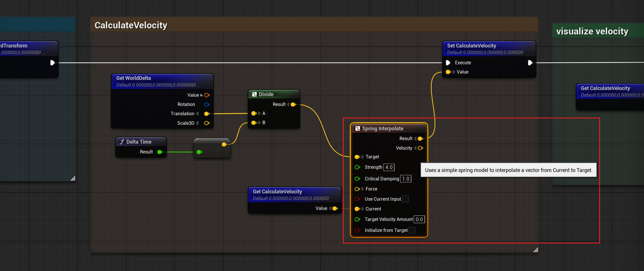
Task: Select the visualize velocity comment header
Action: [x=592, y=31]
